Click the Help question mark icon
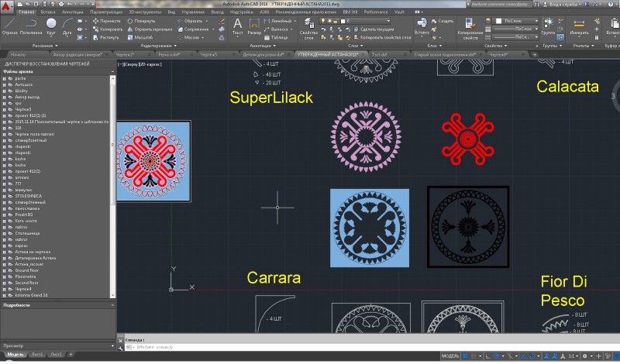The width and height of the screenshot is (620, 364). tap(609, 4)
